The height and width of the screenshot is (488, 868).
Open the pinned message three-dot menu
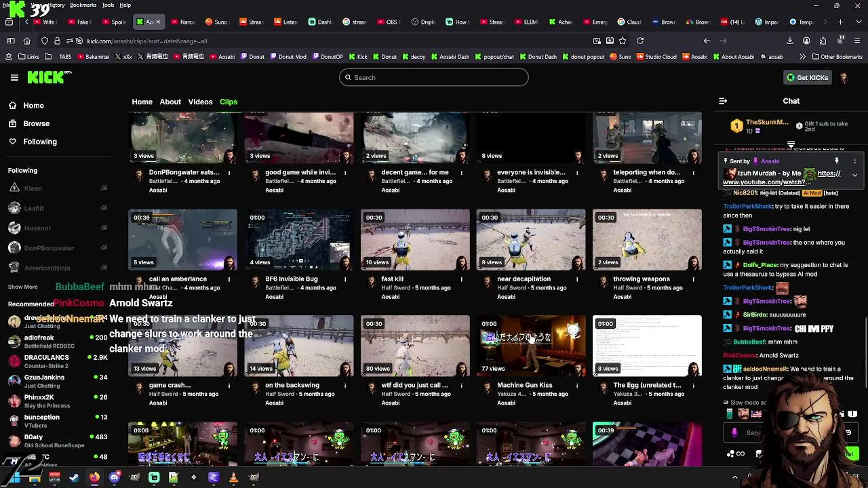(854, 161)
